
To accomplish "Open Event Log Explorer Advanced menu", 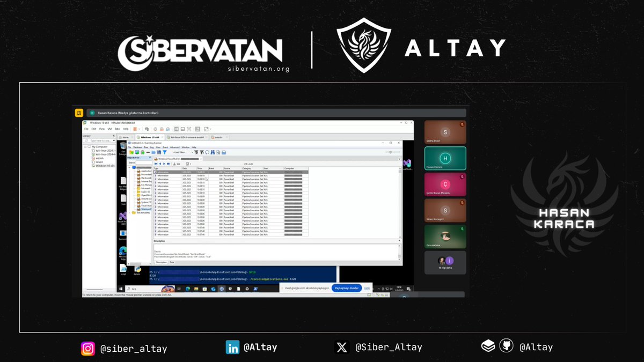I will 175,147.
